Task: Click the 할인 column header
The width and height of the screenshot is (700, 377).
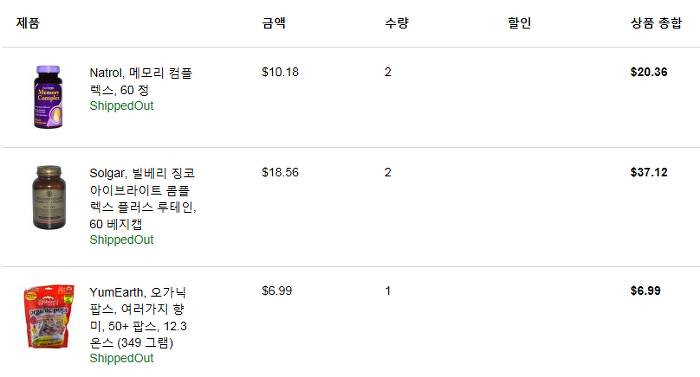Action: (x=519, y=23)
